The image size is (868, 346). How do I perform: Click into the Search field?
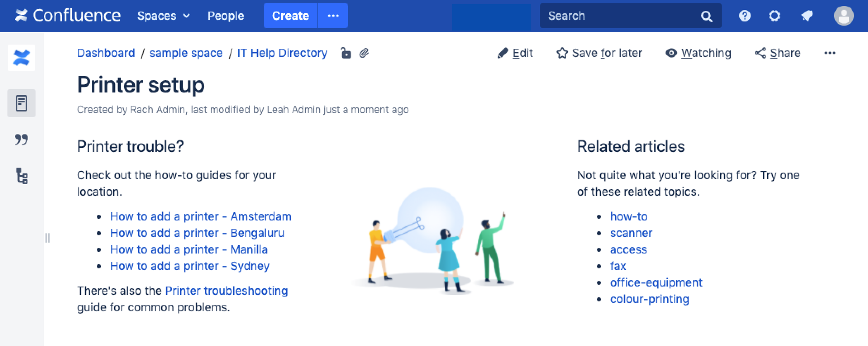[x=620, y=16]
